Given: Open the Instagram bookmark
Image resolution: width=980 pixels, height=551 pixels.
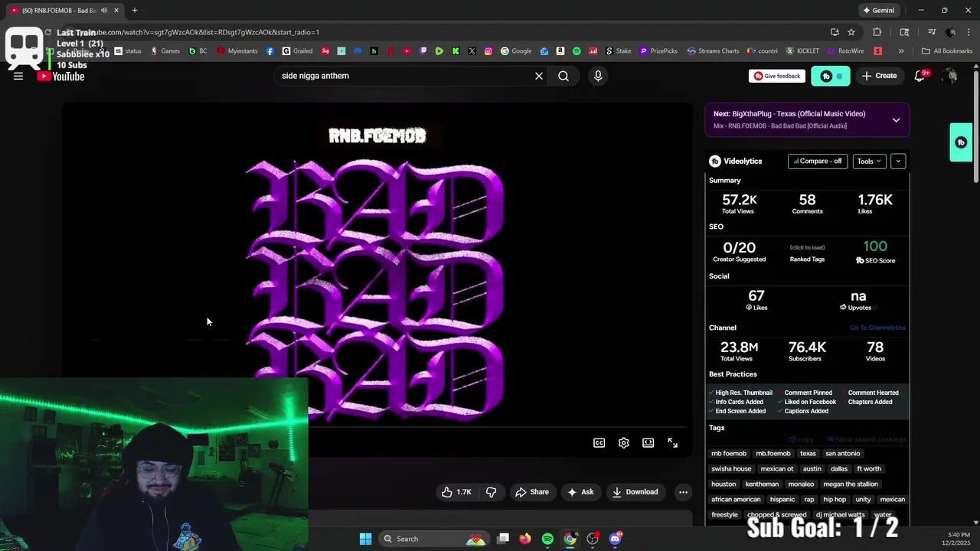Looking at the screenshot, I should [x=488, y=51].
